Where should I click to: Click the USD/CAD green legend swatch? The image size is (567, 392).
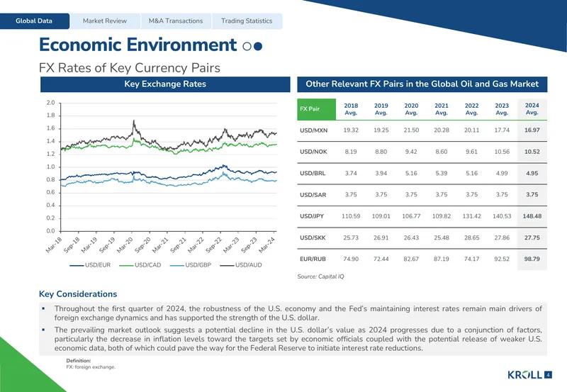point(126,265)
